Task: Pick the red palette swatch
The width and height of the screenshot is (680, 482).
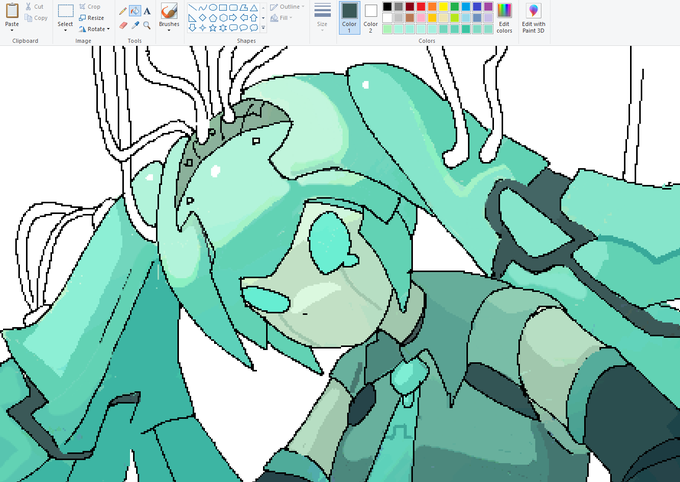Action: tap(421, 7)
